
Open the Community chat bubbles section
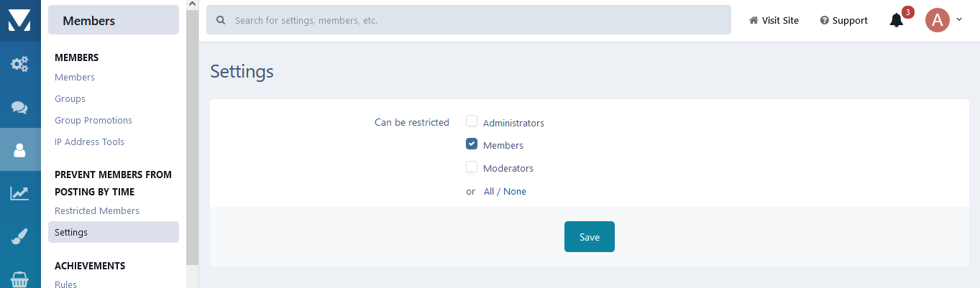coord(19,108)
